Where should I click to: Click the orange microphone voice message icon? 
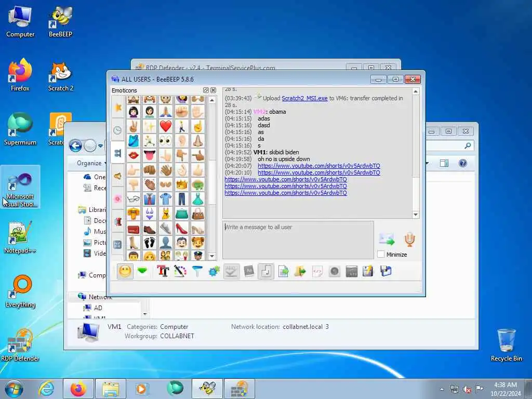(x=409, y=239)
